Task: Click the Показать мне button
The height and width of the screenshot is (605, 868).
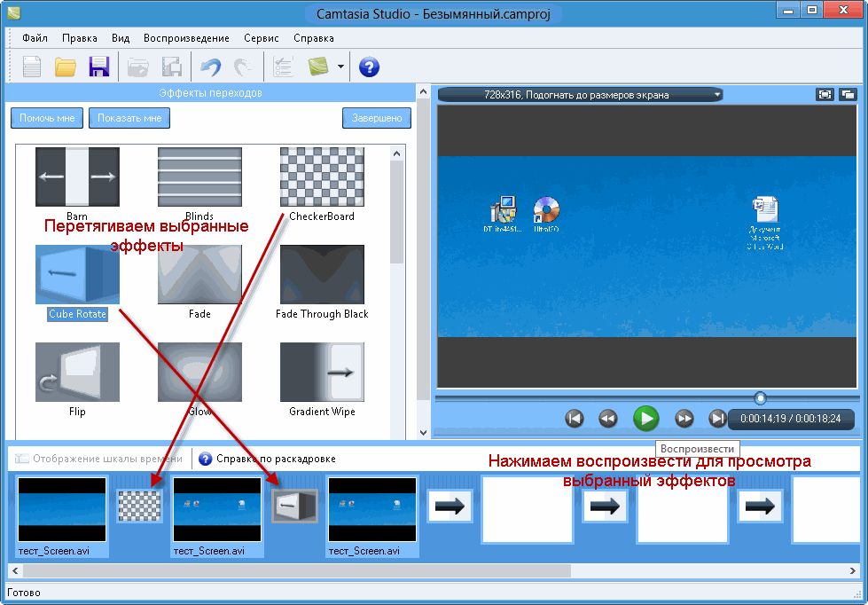Action: 129,118
